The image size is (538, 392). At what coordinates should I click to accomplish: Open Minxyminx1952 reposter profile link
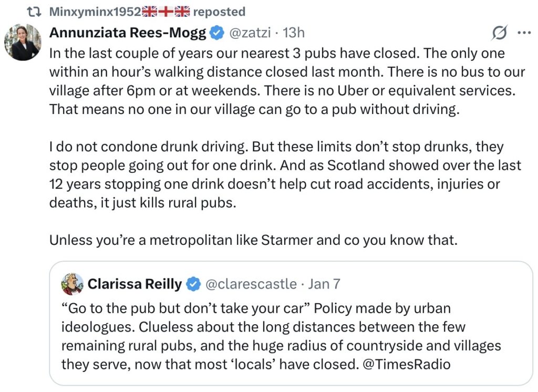point(95,12)
